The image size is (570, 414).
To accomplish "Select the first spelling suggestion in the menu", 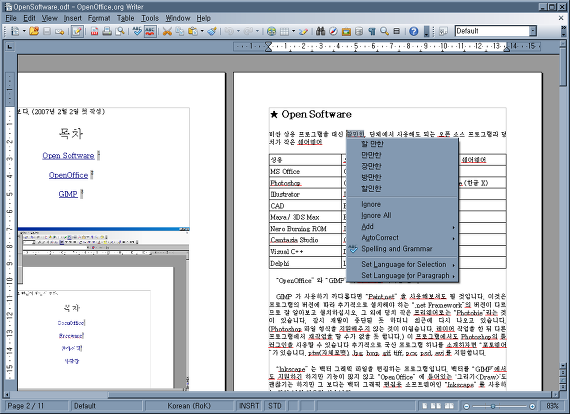I will 402,144.
